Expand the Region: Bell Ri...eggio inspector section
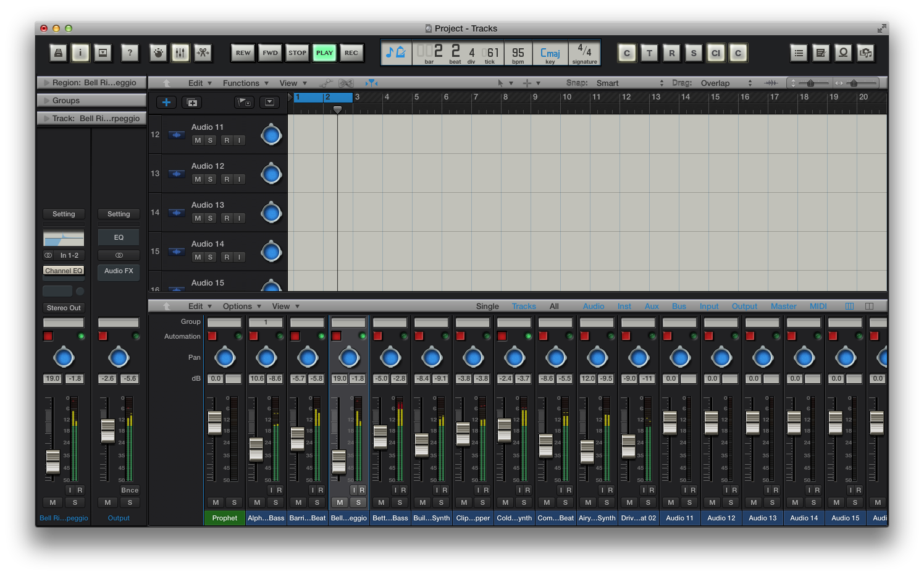The width and height of the screenshot is (924, 576). (x=91, y=83)
